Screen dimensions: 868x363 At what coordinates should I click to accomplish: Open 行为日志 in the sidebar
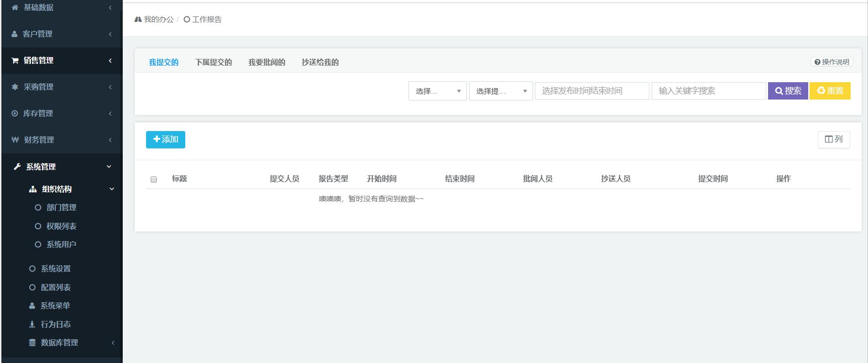56,324
